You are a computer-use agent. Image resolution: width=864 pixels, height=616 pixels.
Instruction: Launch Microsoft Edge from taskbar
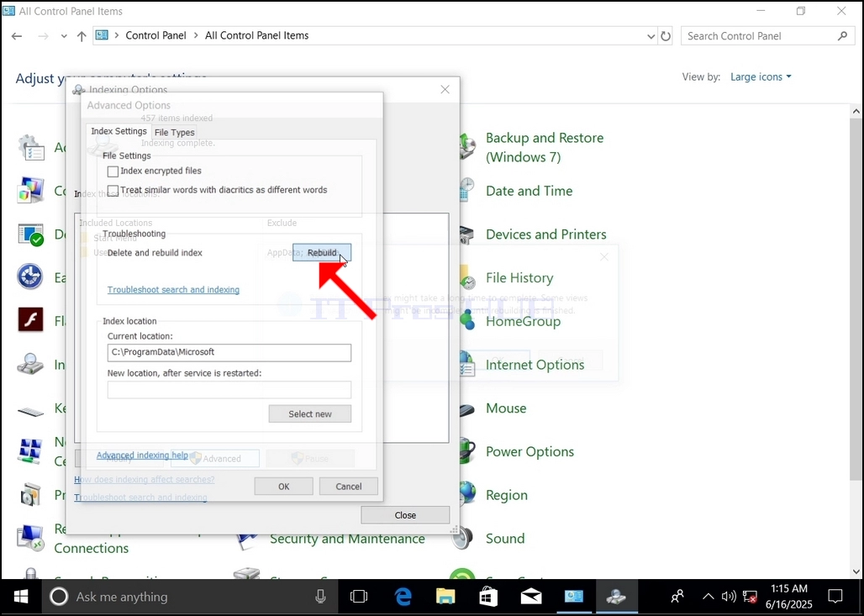[x=403, y=597]
